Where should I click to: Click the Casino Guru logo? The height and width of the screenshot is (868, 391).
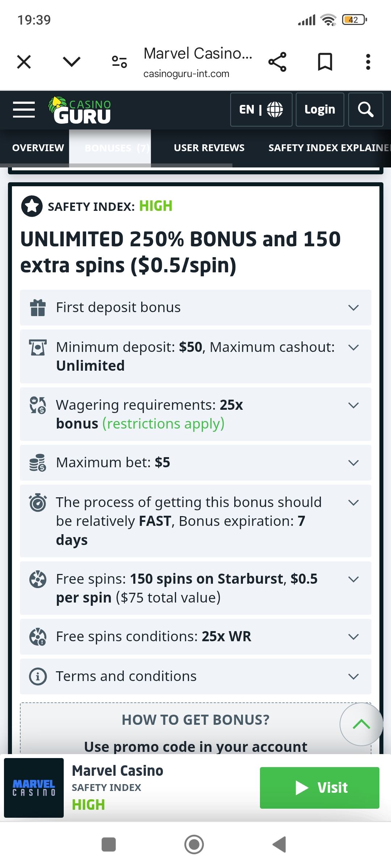pyautogui.click(x=80, y=110)
